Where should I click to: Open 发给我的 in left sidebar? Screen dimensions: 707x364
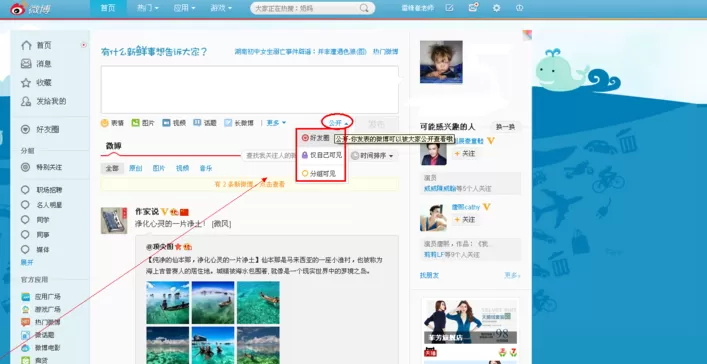tap(44, 101)
